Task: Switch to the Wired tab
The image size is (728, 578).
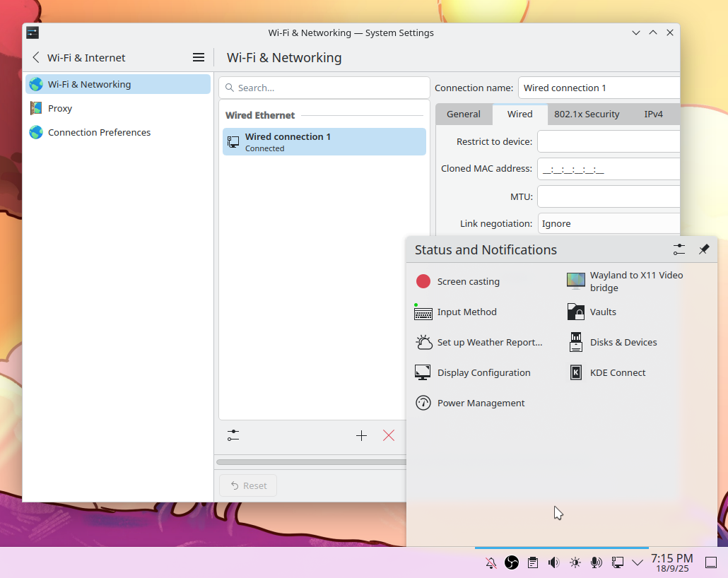Action: click(519, 114)
